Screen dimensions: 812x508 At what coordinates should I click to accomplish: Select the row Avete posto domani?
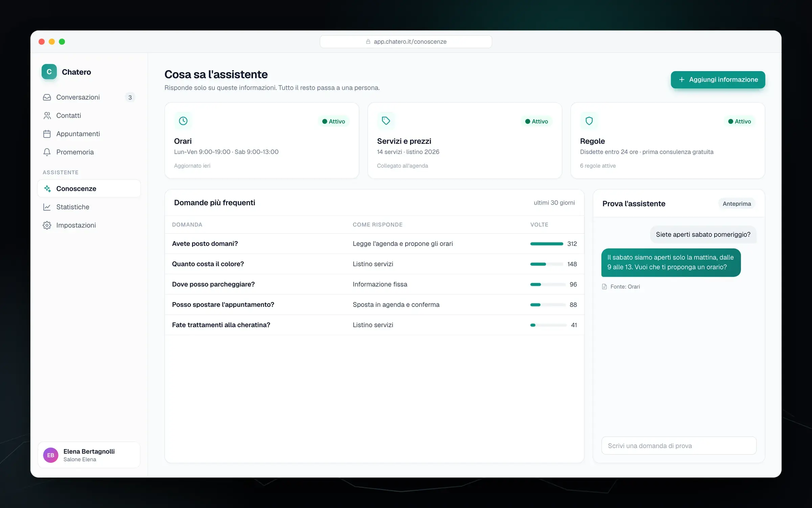(x=374, y=244)
